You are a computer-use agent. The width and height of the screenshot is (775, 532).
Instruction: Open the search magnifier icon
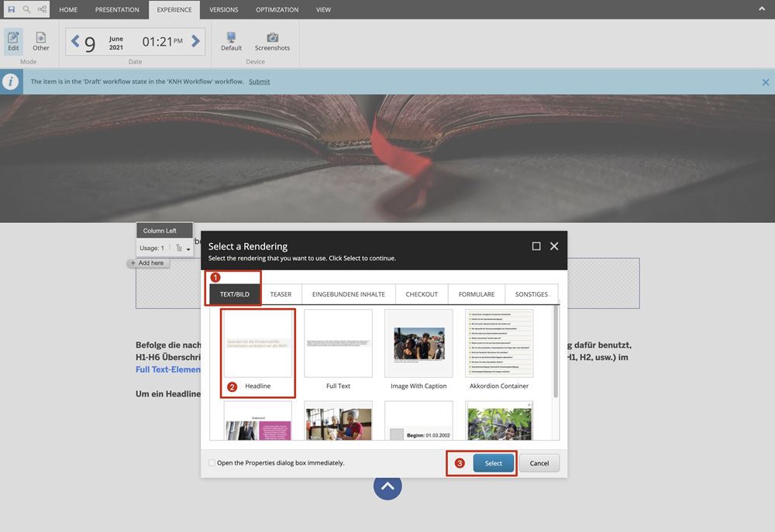point(26,9)
